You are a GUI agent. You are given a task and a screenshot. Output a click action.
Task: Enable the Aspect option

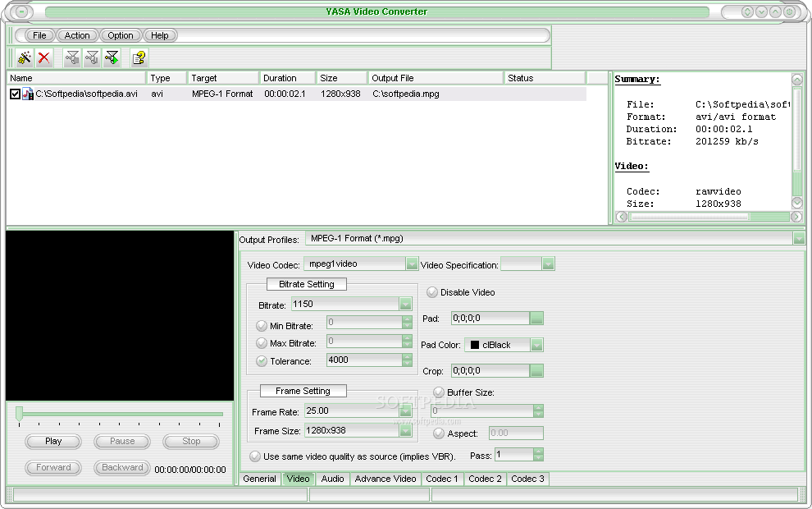pyautogui.click(x=439, y=433)
